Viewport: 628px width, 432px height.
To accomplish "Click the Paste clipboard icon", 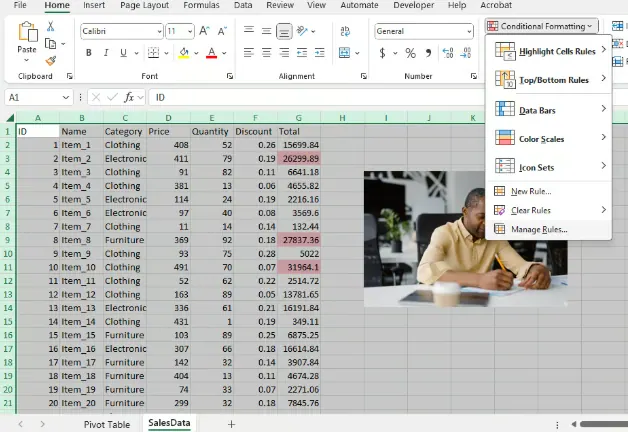I will point(27,36).
